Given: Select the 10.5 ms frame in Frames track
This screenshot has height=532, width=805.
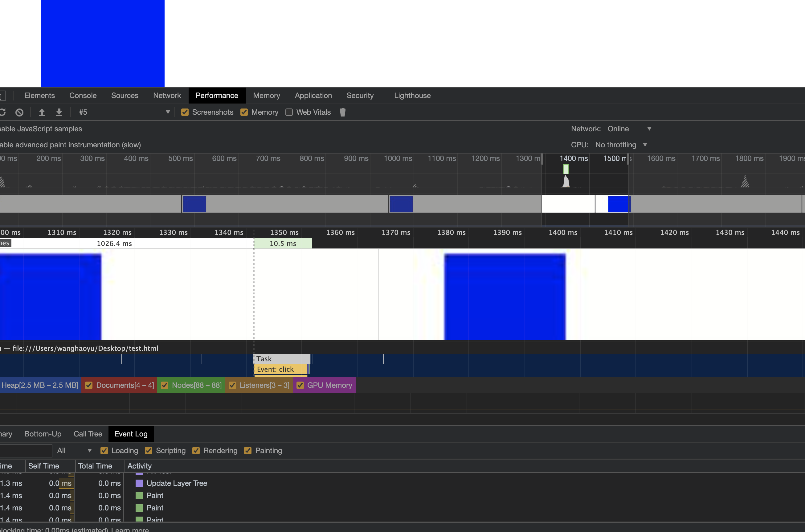Looking at the screenshot, I should 283,243.
